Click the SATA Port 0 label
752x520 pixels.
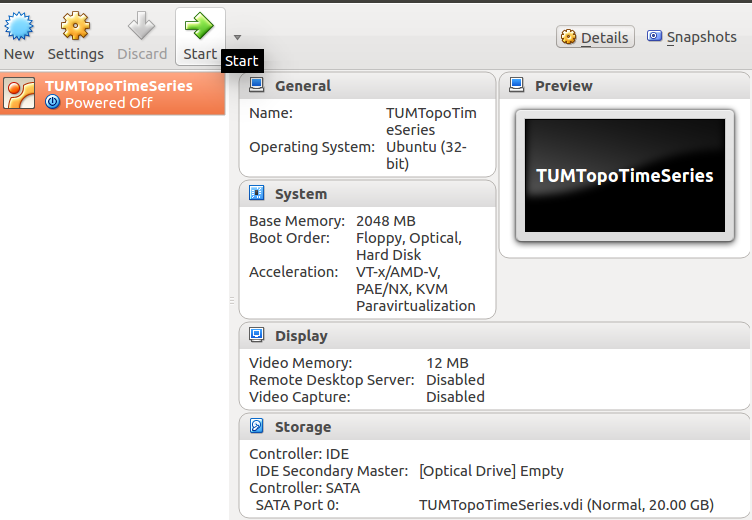(x=297, y=505)
